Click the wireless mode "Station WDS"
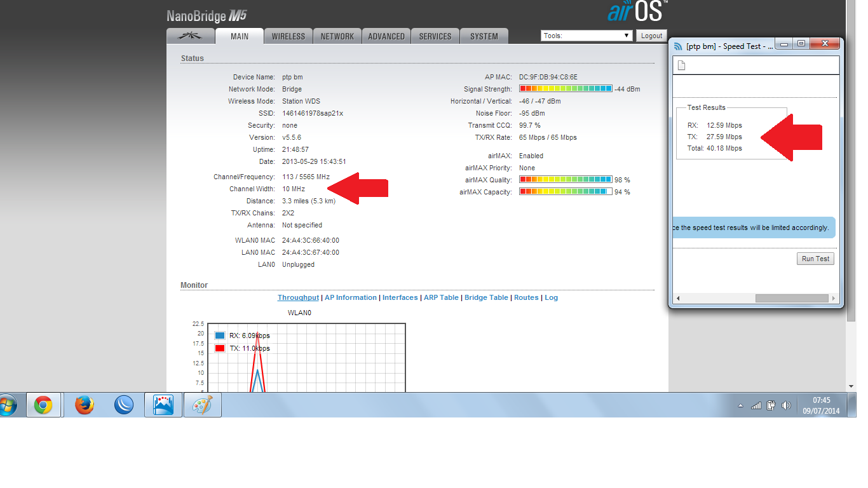The image size is (868, 488). coord(301,101)
